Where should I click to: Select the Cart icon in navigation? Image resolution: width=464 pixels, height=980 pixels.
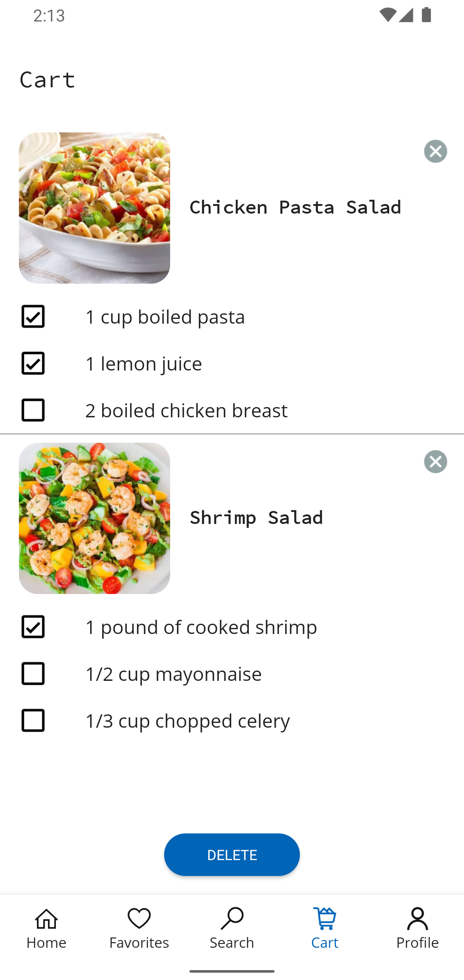(x=325, y=919)
